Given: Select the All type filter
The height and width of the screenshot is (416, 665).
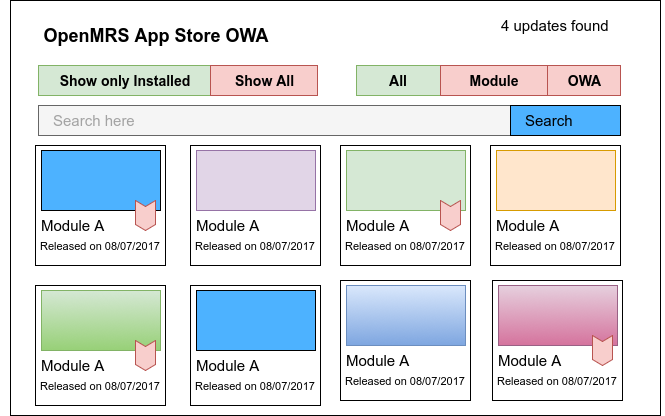Looking at the screenshot, I should tap(398, 81).
